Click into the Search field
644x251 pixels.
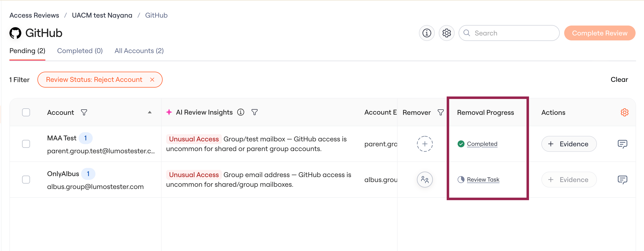pyautogui.click(x=509, y=33)
